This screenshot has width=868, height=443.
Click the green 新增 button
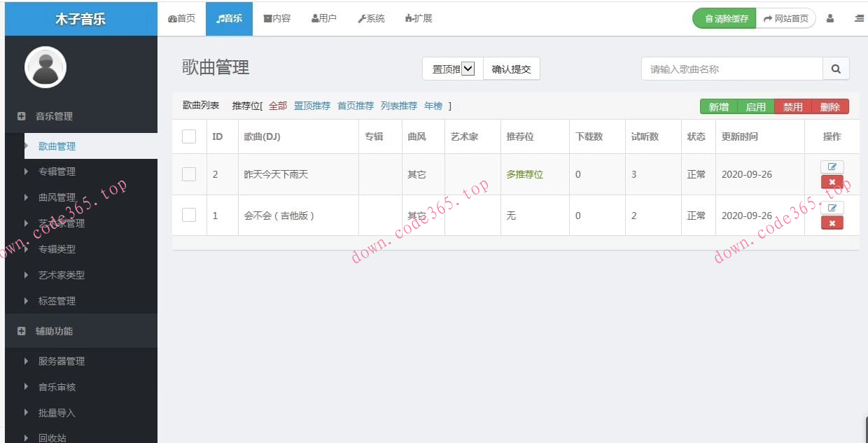[x=718, y=106]
